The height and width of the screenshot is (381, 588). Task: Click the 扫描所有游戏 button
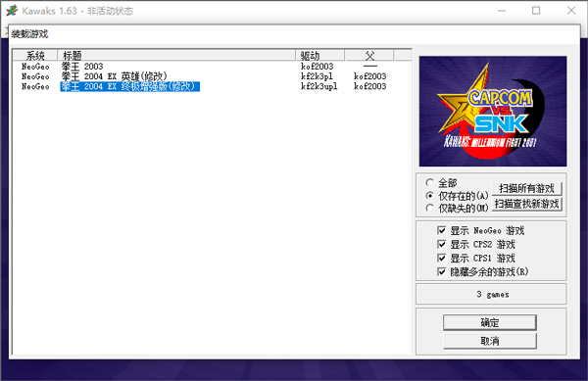(526, 188)
